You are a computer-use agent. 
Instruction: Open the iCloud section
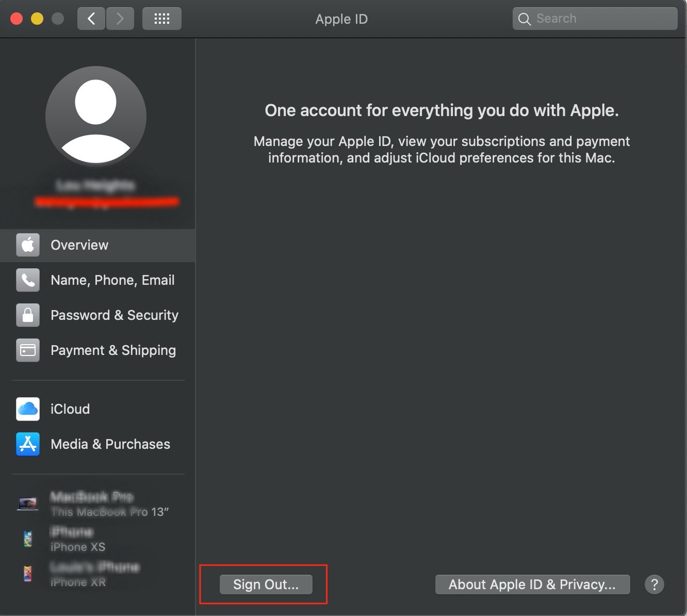97,409
